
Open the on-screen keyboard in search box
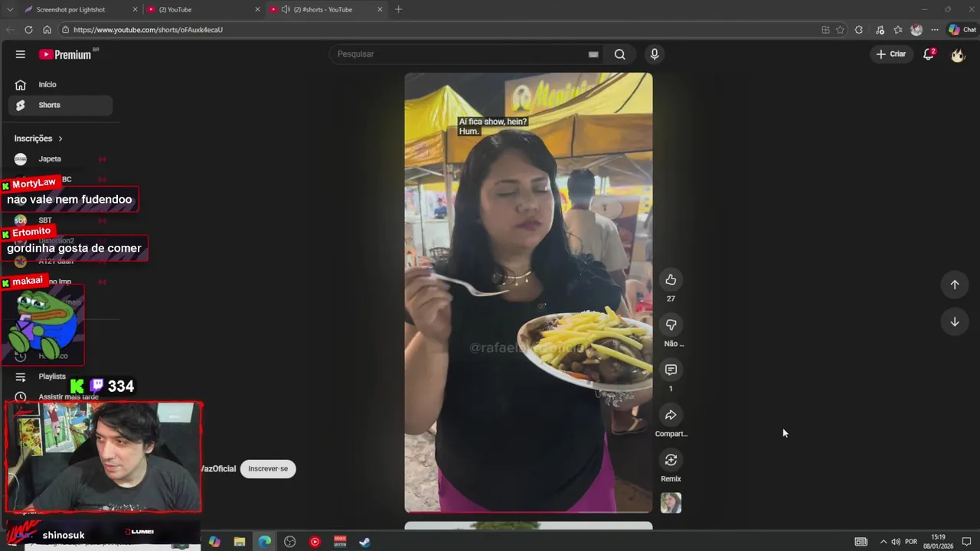tap(593, 54)
